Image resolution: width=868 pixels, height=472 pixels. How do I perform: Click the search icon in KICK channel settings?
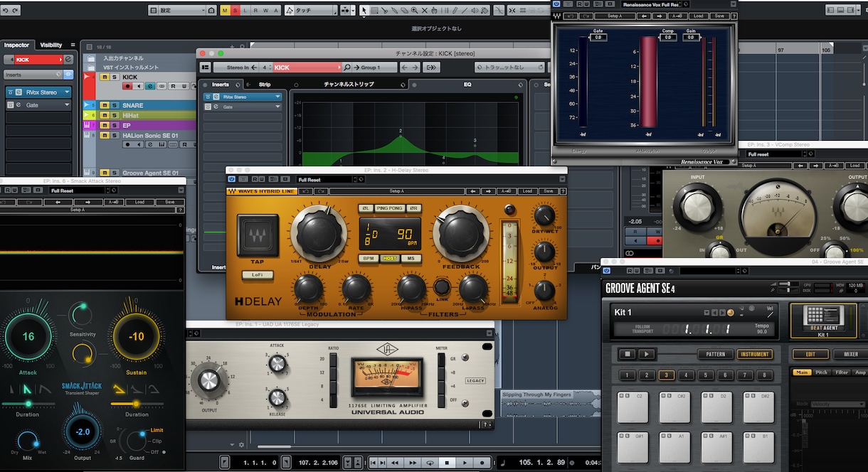point(347,67)
